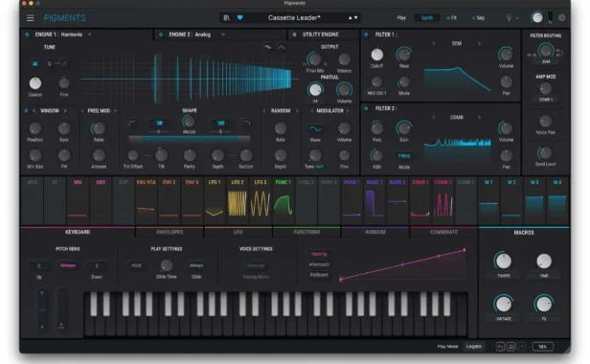Click the envelope curve view icon above harmonic display
590x364 pixels.
(x=281, y=47)
